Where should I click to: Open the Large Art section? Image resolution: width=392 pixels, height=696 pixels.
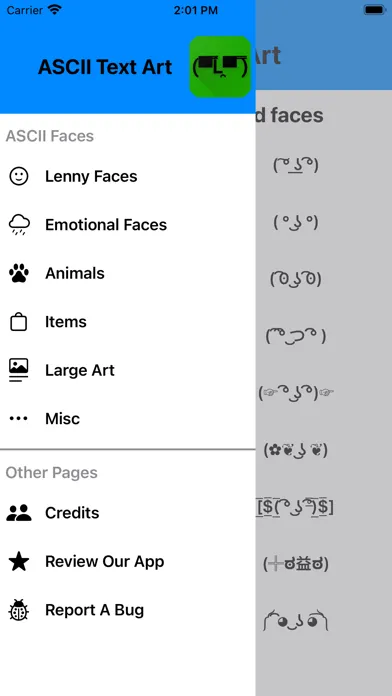click(128, 370)
